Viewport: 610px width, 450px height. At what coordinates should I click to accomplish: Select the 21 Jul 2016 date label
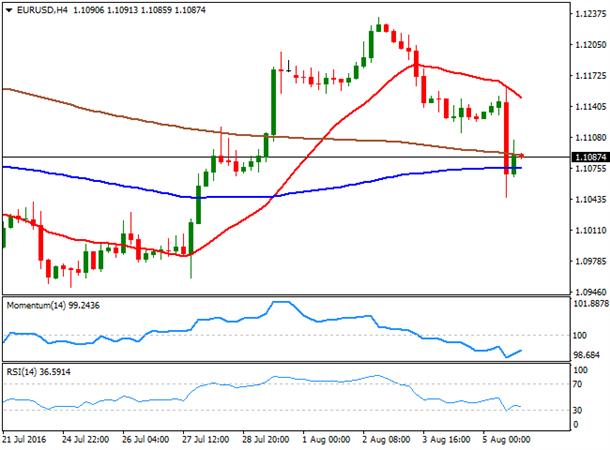click(24, 440)
